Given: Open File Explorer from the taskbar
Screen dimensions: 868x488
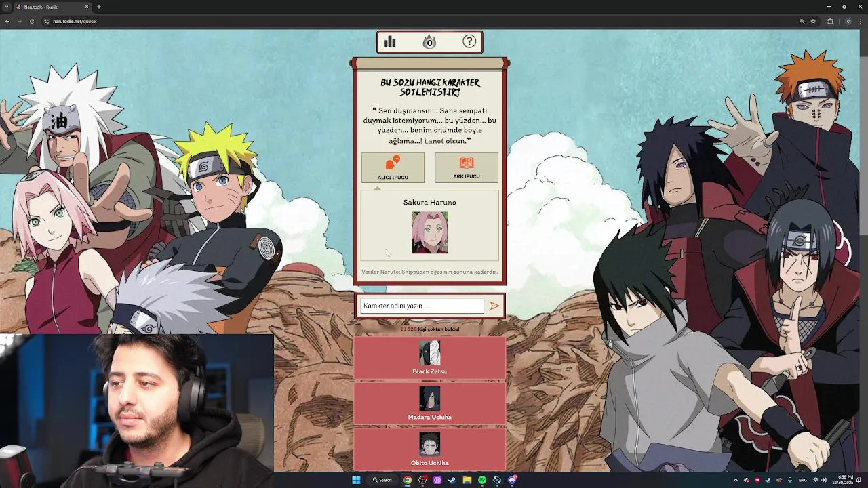Looking at the screenshot, I should [x=467, y=480].
